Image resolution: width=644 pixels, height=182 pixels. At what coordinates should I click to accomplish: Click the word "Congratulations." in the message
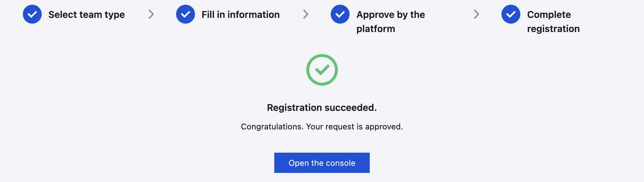[x=272, y=127]
